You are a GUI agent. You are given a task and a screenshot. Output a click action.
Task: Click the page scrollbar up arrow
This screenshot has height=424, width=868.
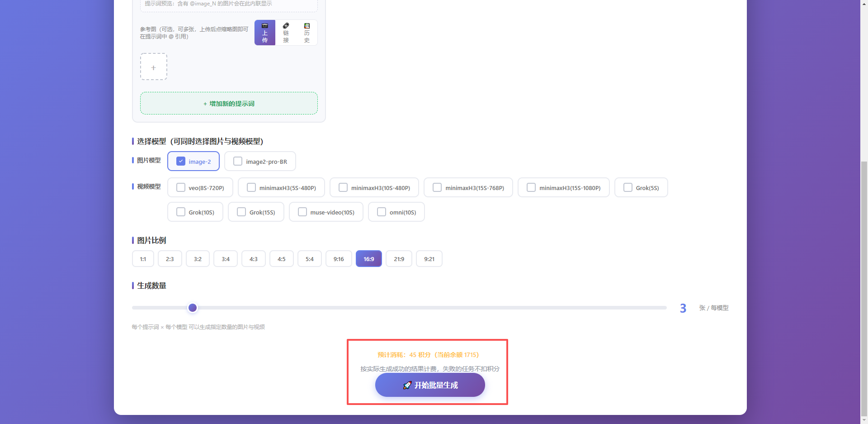864,4
